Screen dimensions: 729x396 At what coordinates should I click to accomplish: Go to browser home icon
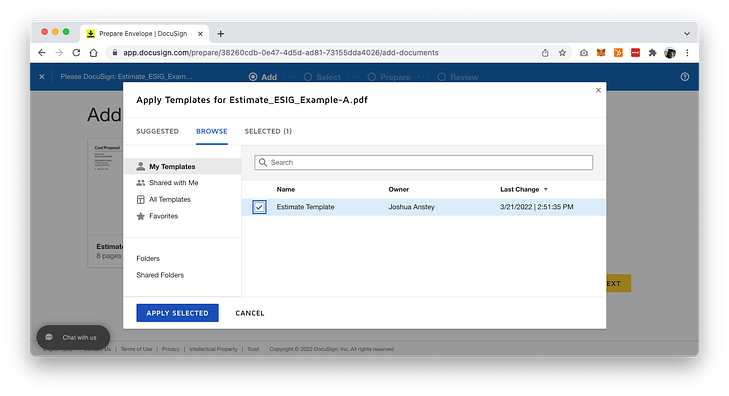click(x=93, y=53)
